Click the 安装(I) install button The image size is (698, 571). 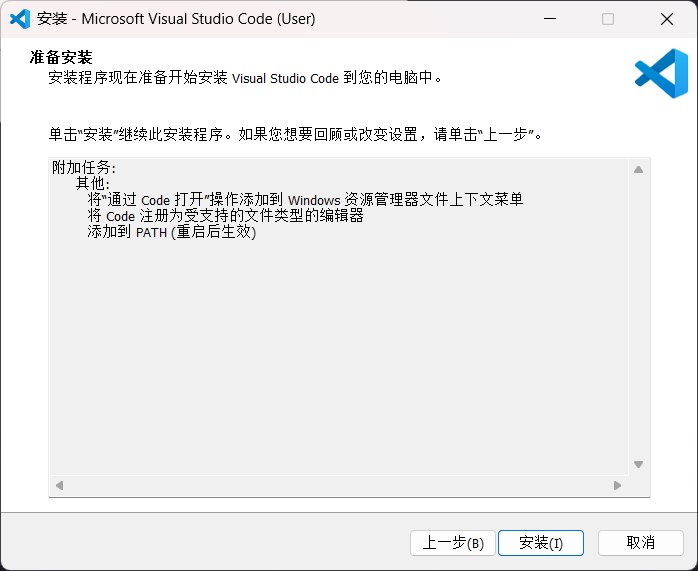(x=540, y=543)
